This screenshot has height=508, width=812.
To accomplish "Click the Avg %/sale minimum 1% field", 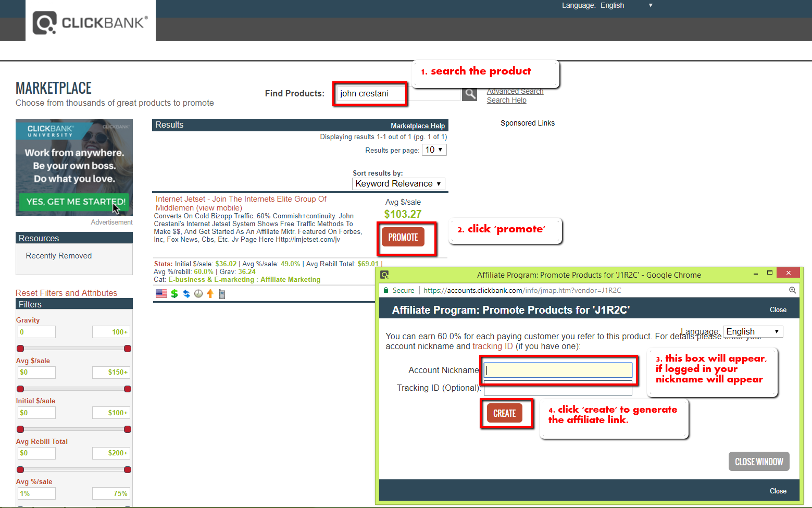I will [37, 493].
